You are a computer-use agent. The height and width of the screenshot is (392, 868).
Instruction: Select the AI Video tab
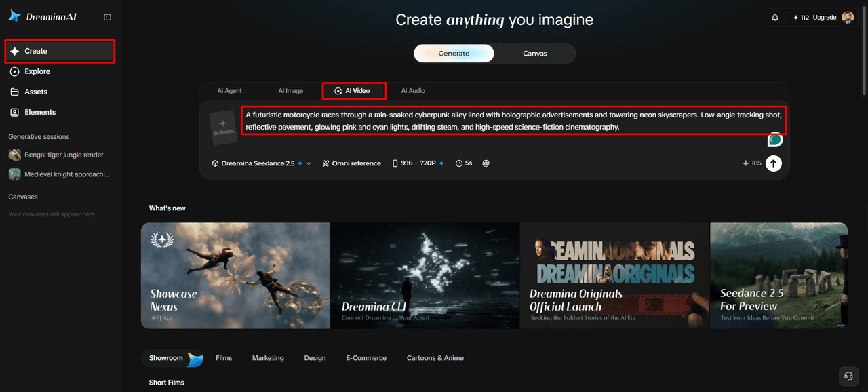point(354,91)
